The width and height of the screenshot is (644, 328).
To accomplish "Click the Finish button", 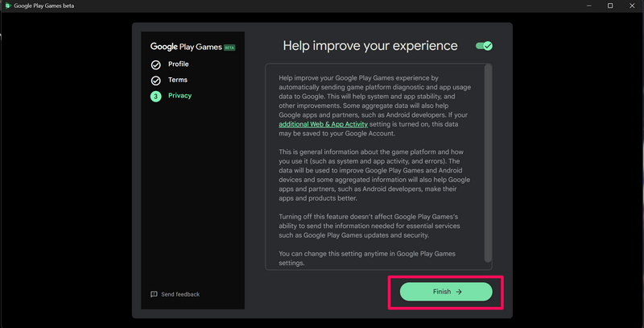I will 446,292.
